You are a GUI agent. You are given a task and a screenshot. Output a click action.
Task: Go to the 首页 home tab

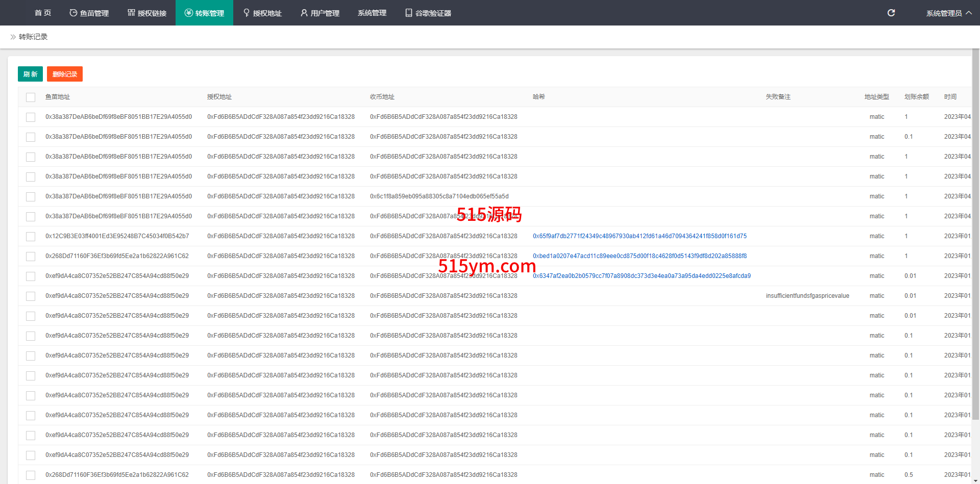pyautogui.click(x=43, y=13)
